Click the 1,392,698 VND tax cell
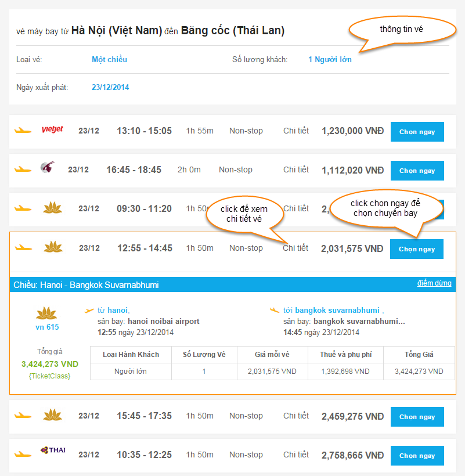This screenshot has height=476, width=465. point(345,372)
